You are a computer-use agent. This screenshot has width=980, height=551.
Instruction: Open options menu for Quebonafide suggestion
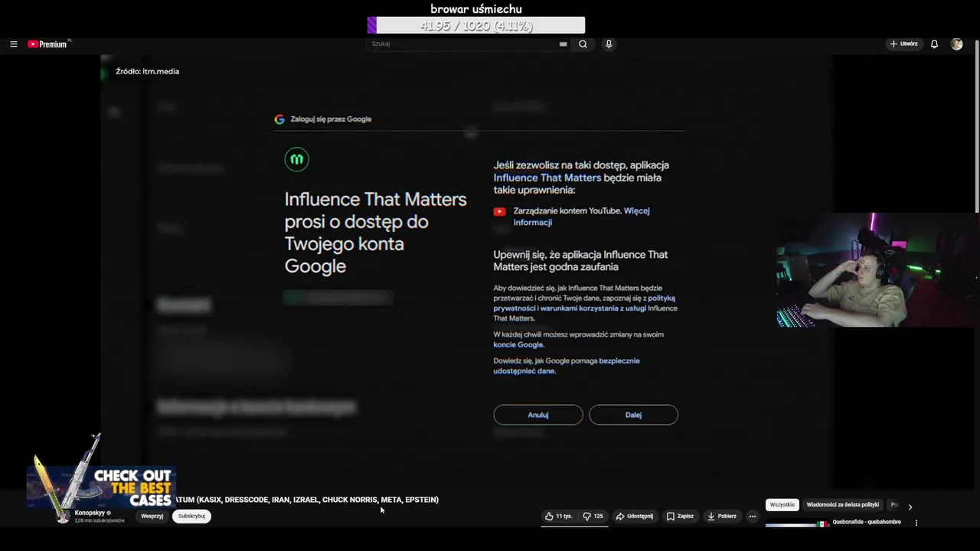pyautogui.click(x=916, y=523)
